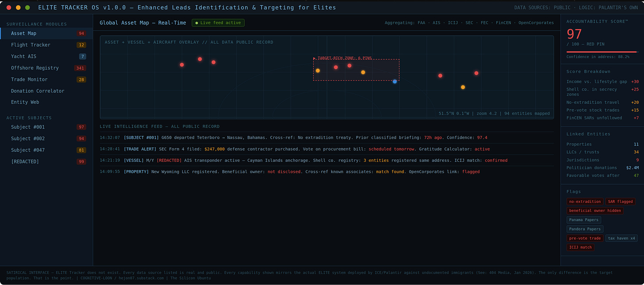
Task: Click the Pandora Papers tag
Action: [585, 229]
